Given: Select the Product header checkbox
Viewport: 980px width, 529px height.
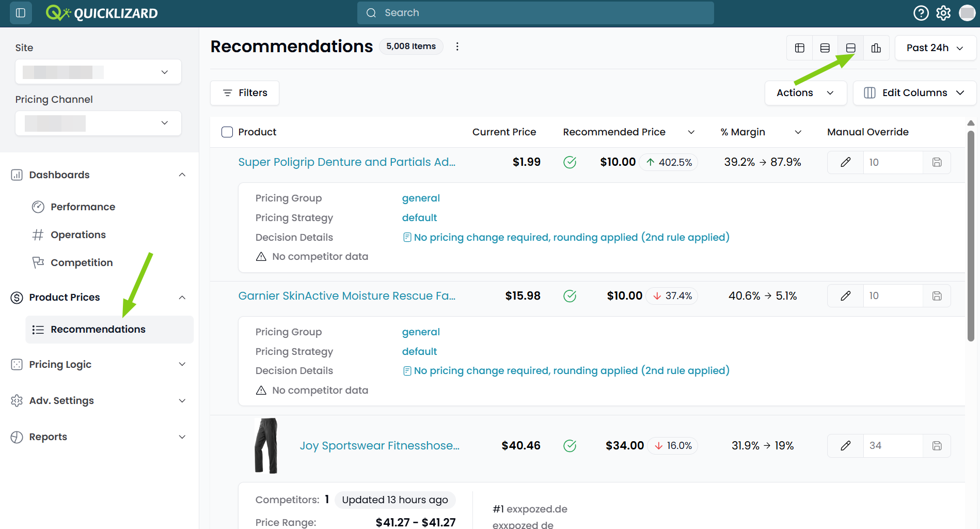Looking at the screenshot, I should coord(227,132).
